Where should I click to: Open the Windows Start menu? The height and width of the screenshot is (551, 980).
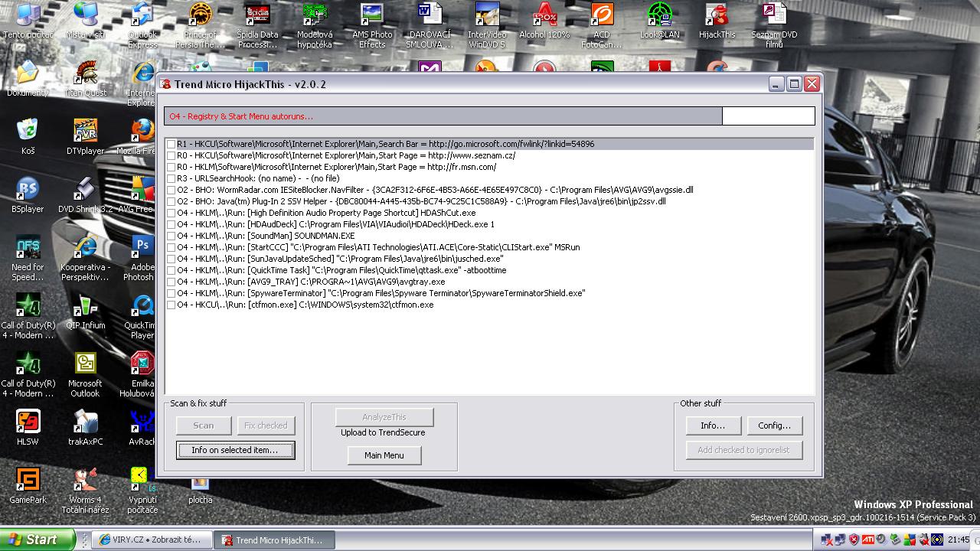37,540
